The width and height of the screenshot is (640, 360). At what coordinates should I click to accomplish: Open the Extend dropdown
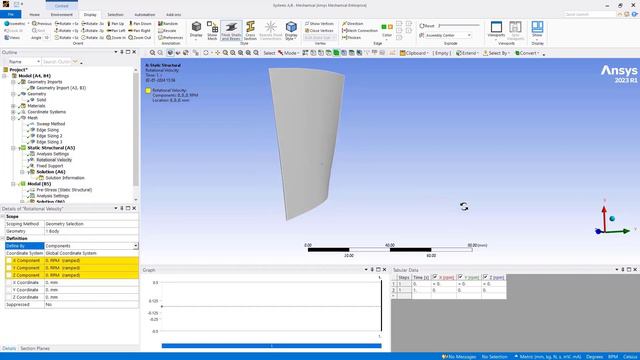(467, 53)
